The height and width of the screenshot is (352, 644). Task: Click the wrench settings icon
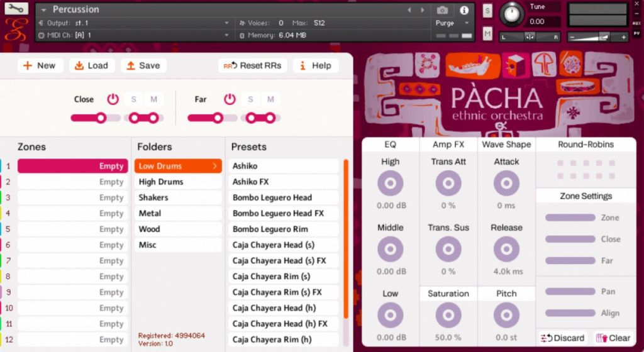(16, 9)
